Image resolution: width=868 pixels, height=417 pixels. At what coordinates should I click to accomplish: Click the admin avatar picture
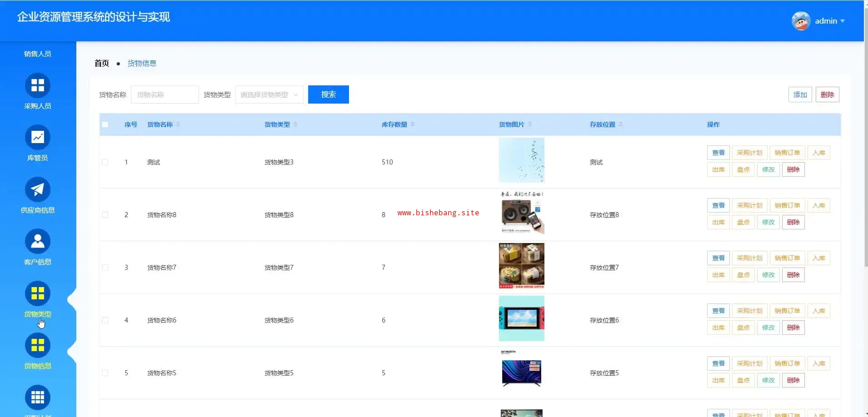point(801,21)
